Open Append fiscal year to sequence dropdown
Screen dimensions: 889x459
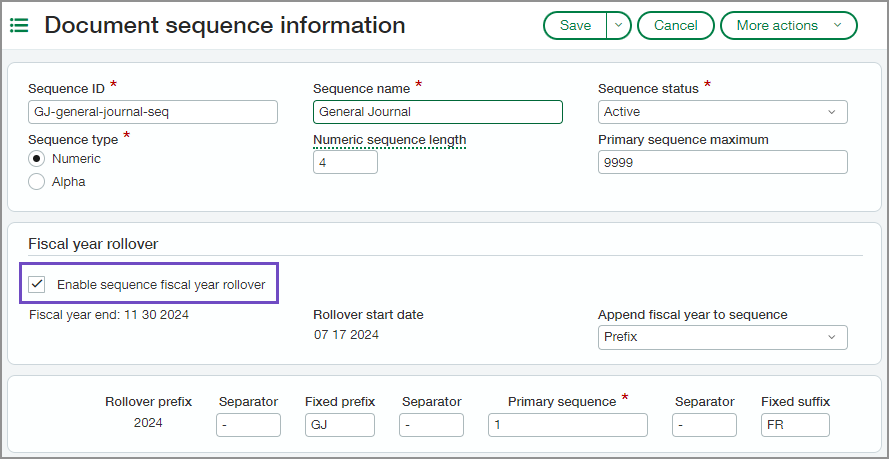click(x=722, y=337)
